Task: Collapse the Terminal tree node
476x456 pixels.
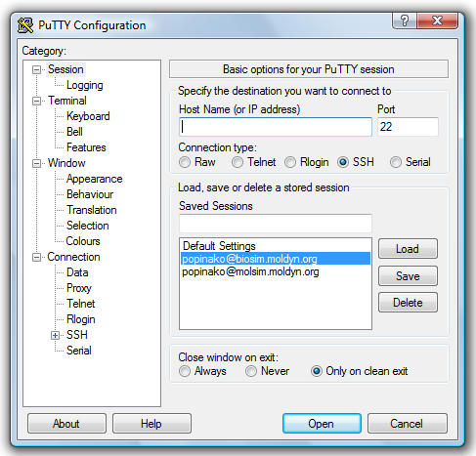Action: click(x=36, y=101)
